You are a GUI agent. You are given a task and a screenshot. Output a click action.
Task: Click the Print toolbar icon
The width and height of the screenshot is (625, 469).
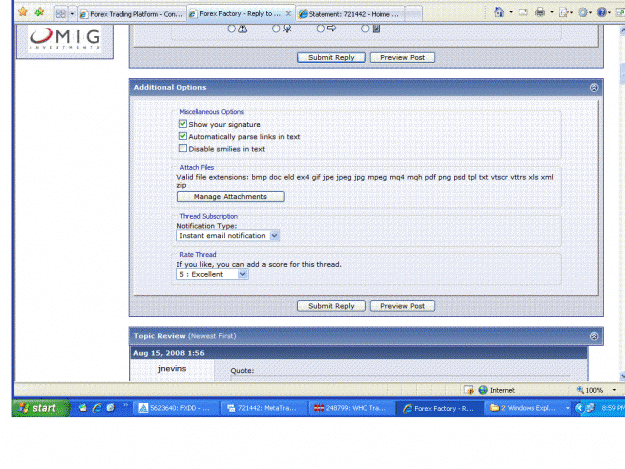(x=540, y=12)
